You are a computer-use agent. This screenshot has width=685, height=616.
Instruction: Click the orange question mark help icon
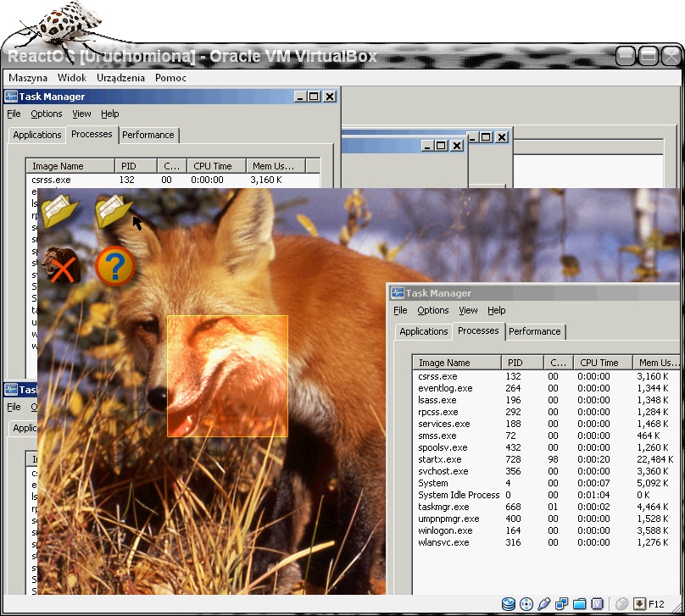pyautogui.click(x=115, y=265)
